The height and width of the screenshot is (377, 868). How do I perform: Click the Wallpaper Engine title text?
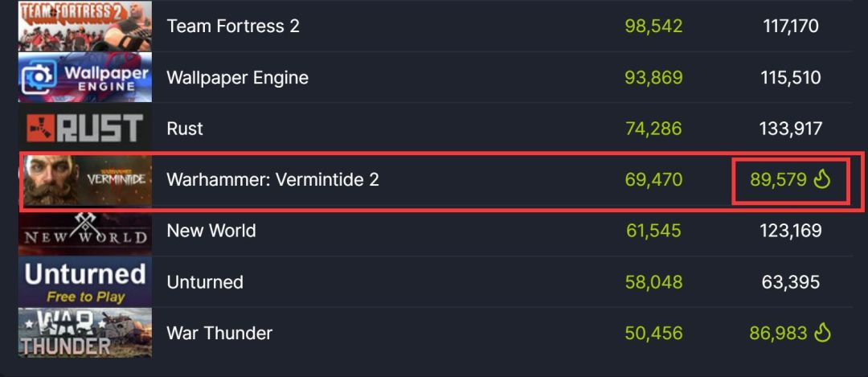pyautogui.click(x=237, y=77)
